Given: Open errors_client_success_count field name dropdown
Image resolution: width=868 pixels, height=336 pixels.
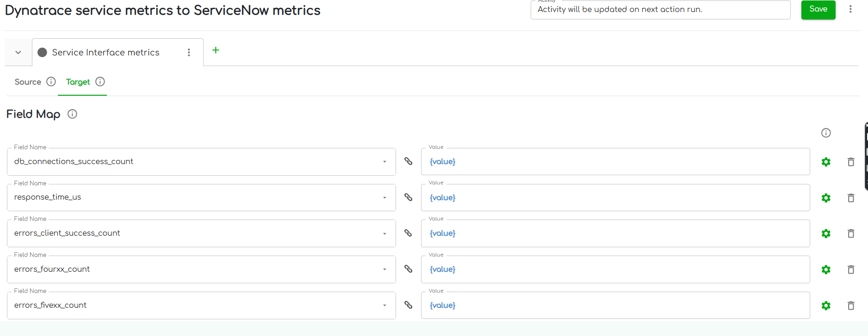Looking at the screenshot, I should click(x=384, y=234).
